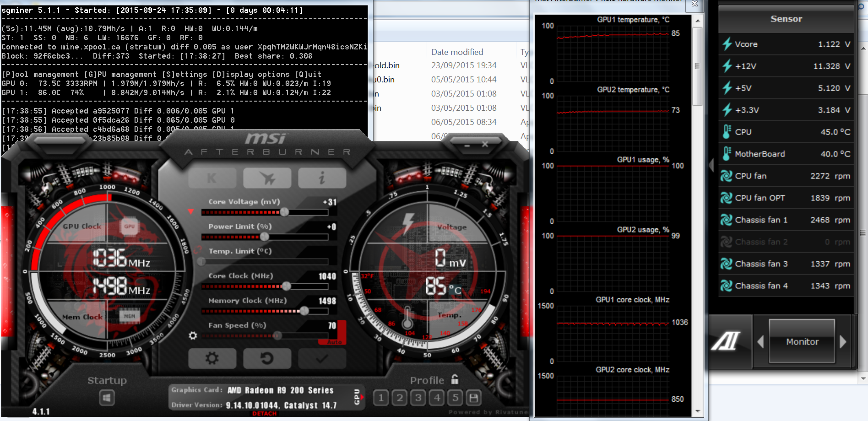Select profile slot 2

coord(400,398)
